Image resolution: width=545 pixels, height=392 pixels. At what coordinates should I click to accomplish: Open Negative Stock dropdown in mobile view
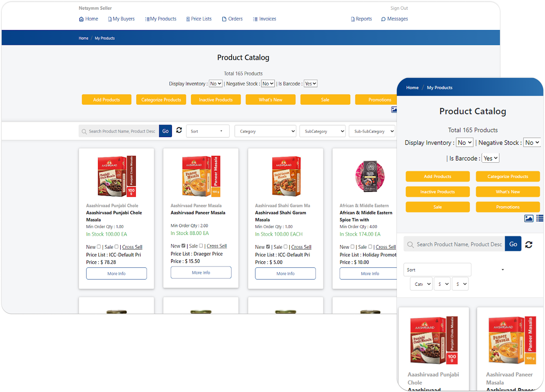click(532, 142)
